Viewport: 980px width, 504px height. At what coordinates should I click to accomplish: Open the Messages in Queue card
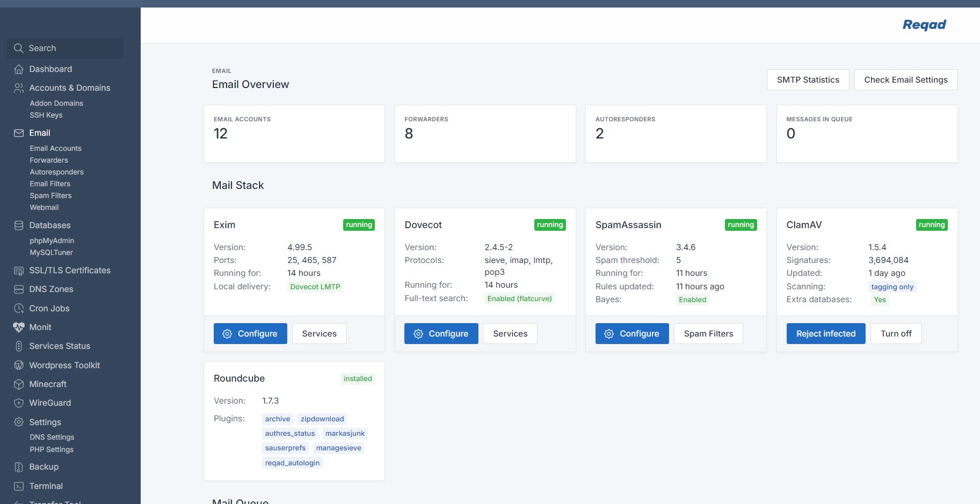coord(867,134)
